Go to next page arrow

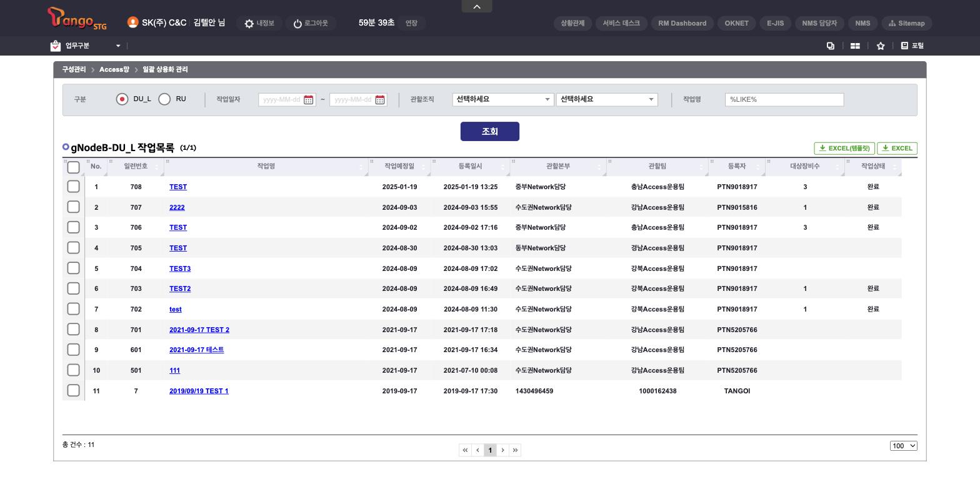click(x=502, y=450)
